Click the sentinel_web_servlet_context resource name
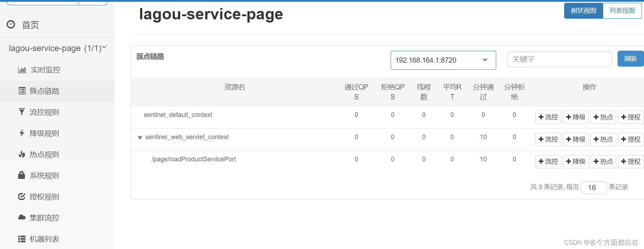 pos(187,137)
